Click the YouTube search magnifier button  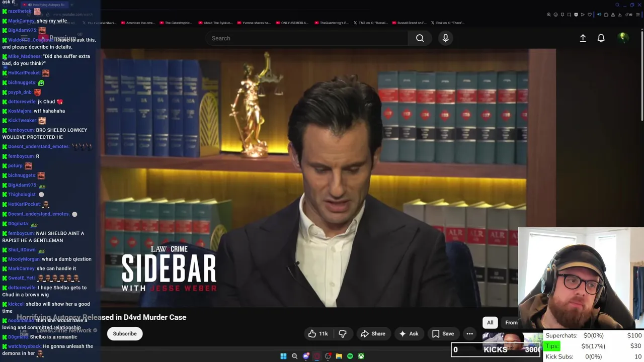[420, 38]
